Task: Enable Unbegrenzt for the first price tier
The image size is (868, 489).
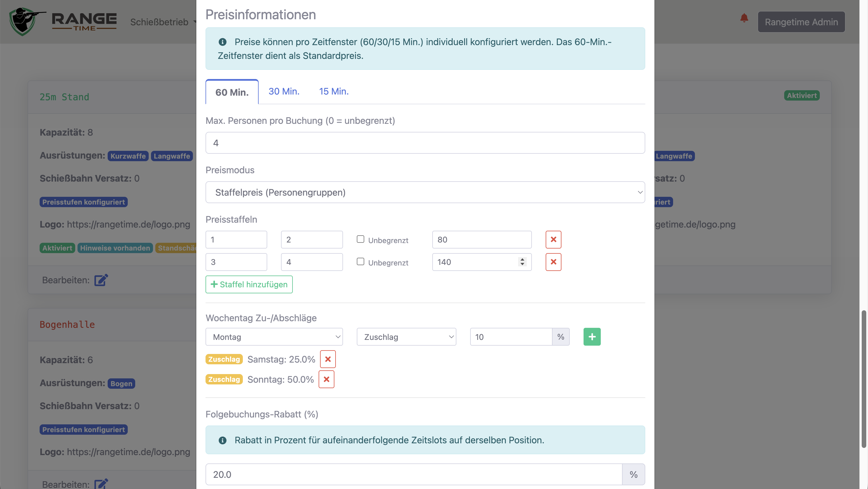Action: click(361, 239)
